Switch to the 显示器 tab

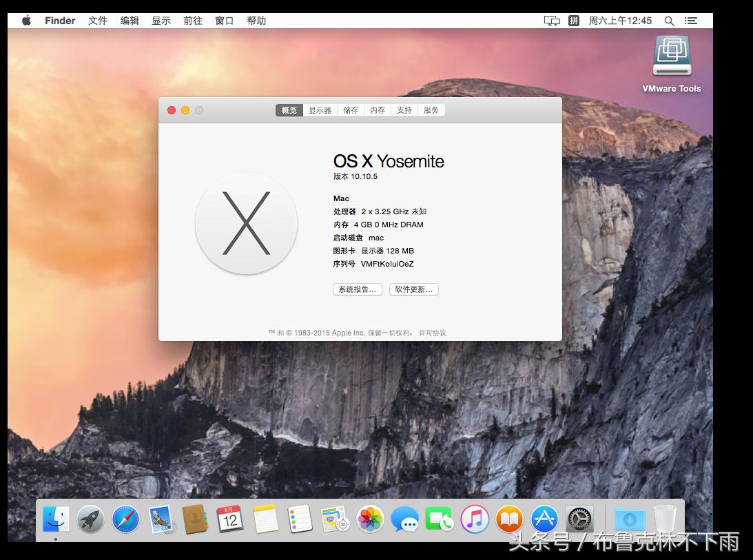(x=320, y=110)
